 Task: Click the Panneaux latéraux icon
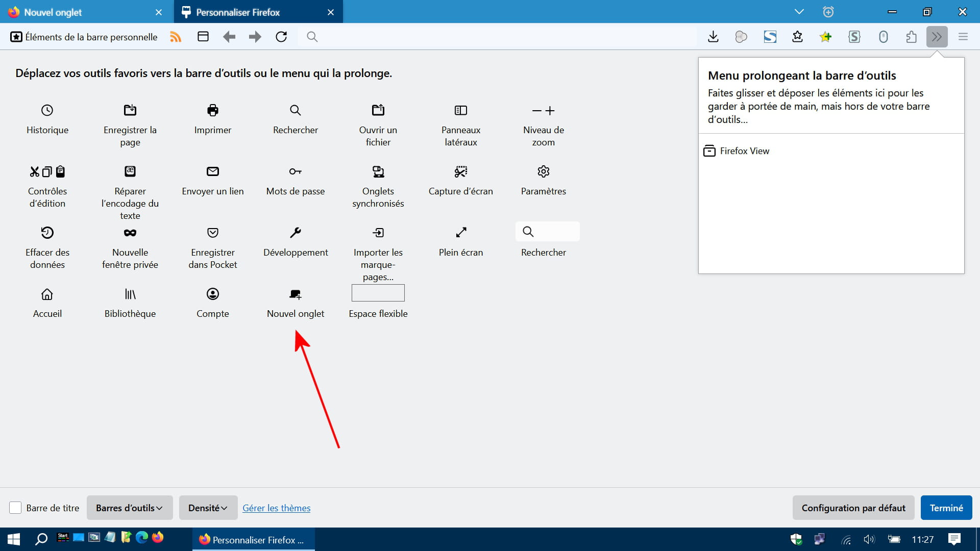(461, 110)
